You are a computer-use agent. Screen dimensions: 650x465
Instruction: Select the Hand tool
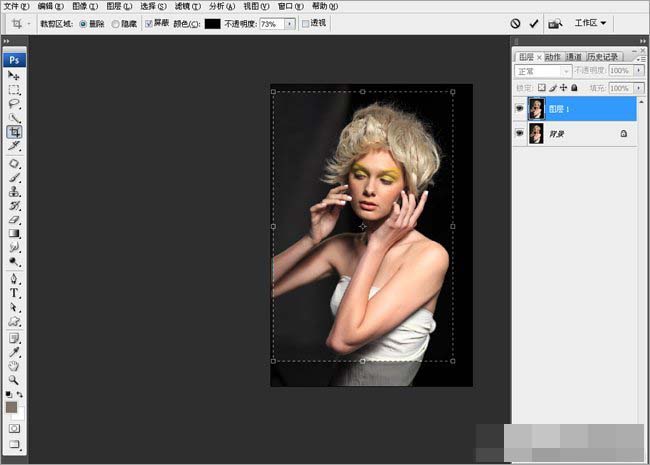pos(14,366)
